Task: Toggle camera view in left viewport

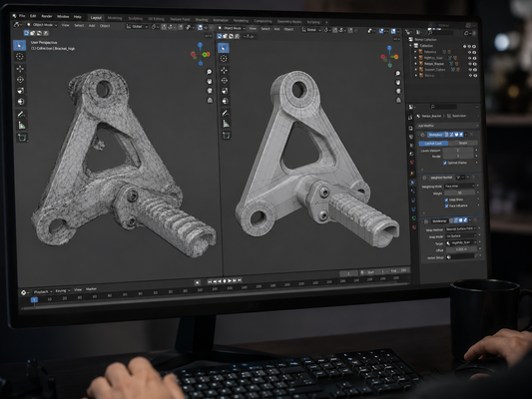Action: click(210, 91)
